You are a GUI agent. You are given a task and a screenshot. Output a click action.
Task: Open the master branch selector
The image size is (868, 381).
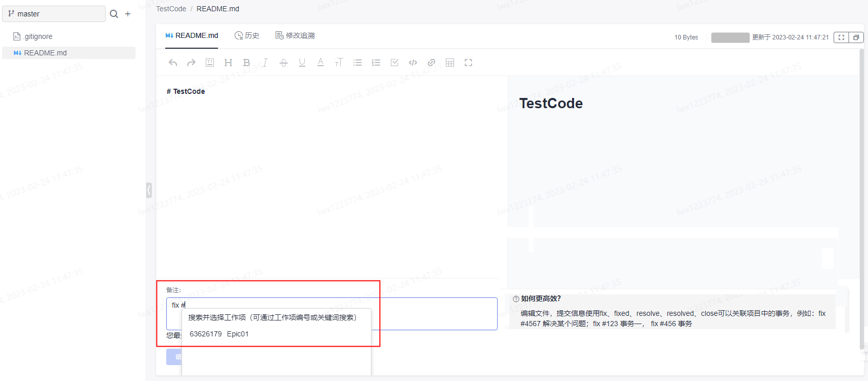pos(54,14)
